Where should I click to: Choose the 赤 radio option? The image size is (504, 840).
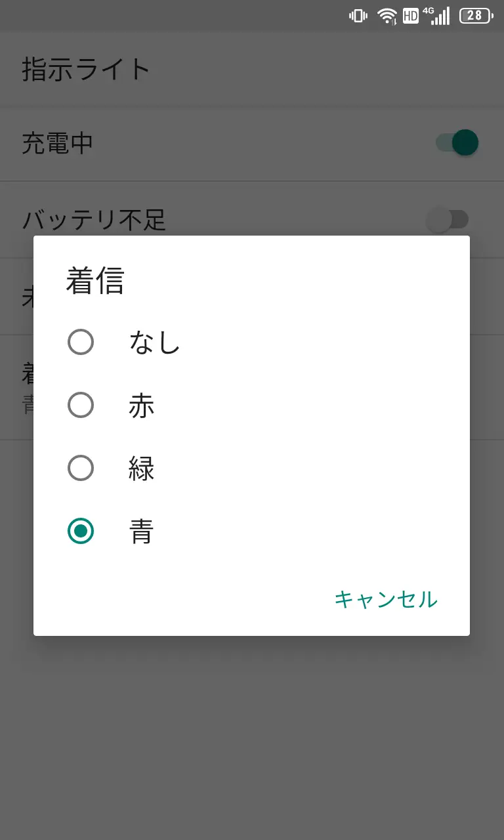tap(81, 405)
